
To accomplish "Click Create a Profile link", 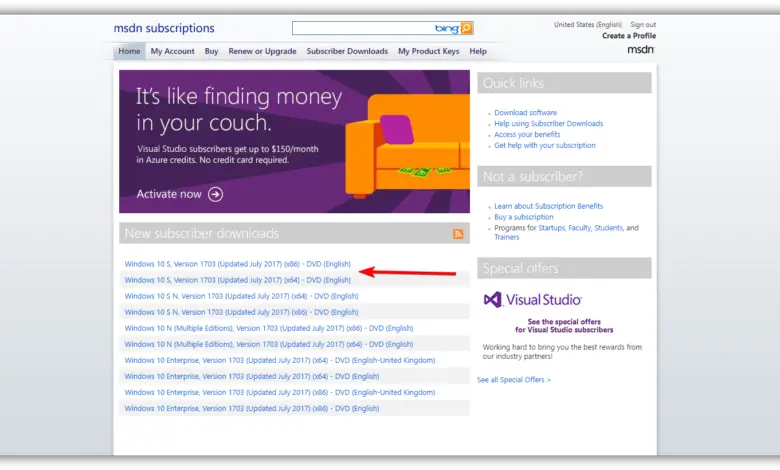I will (629, 36).
